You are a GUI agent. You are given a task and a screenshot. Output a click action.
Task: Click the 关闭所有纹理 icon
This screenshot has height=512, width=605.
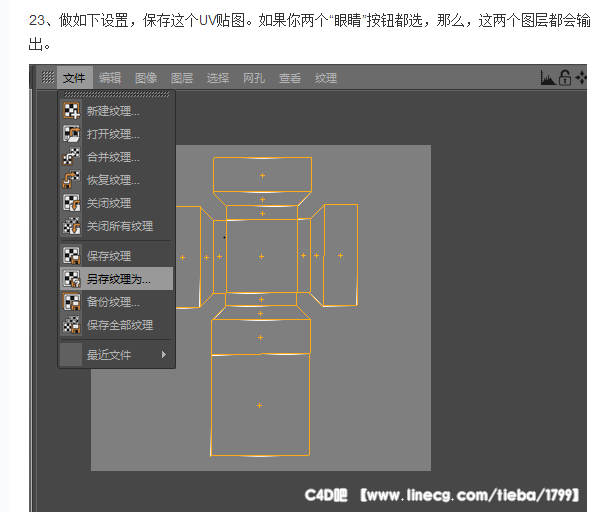(72, 226)
